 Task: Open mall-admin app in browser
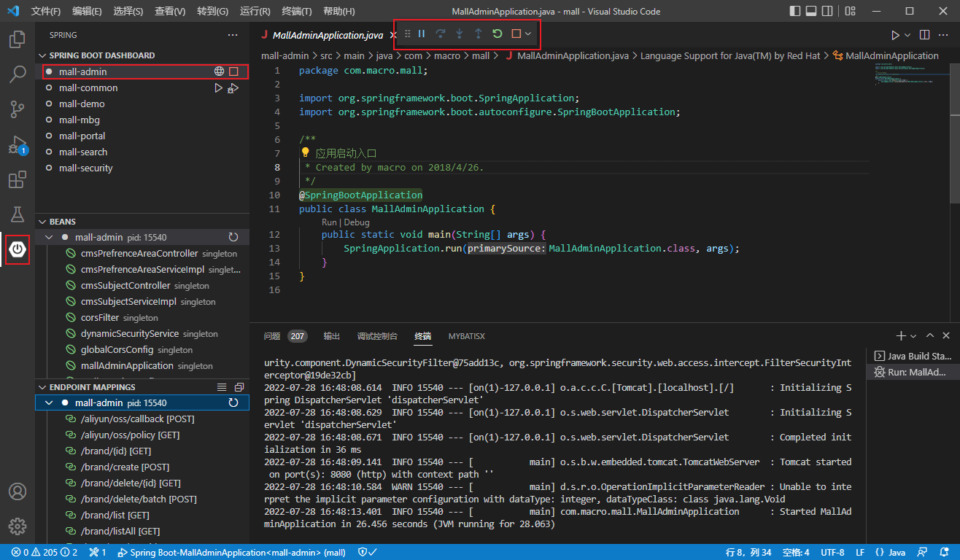pos(219,71)
